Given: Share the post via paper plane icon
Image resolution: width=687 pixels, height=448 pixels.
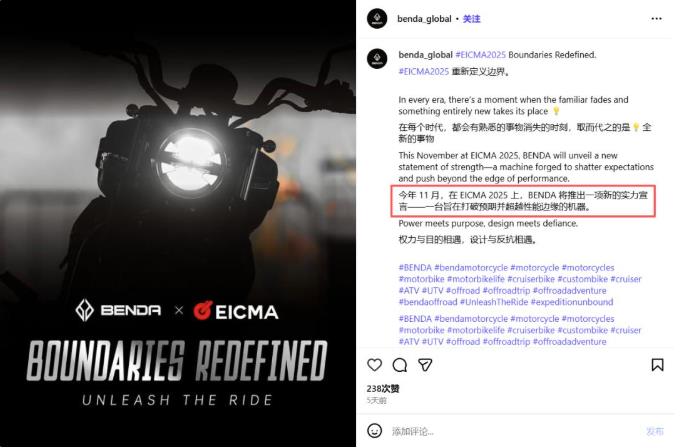Looking at the screenshot, I should click(425, 365).
